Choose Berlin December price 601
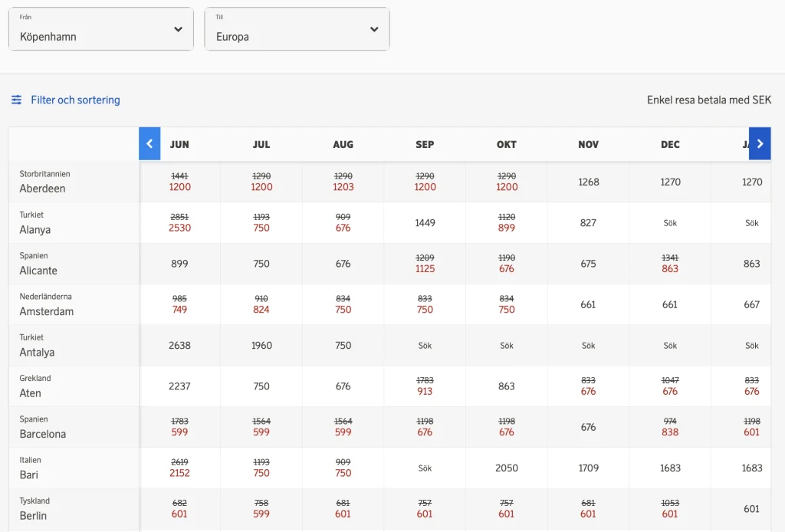The width and height of the screenshot is (785, 532). click(x=669, y=514)
